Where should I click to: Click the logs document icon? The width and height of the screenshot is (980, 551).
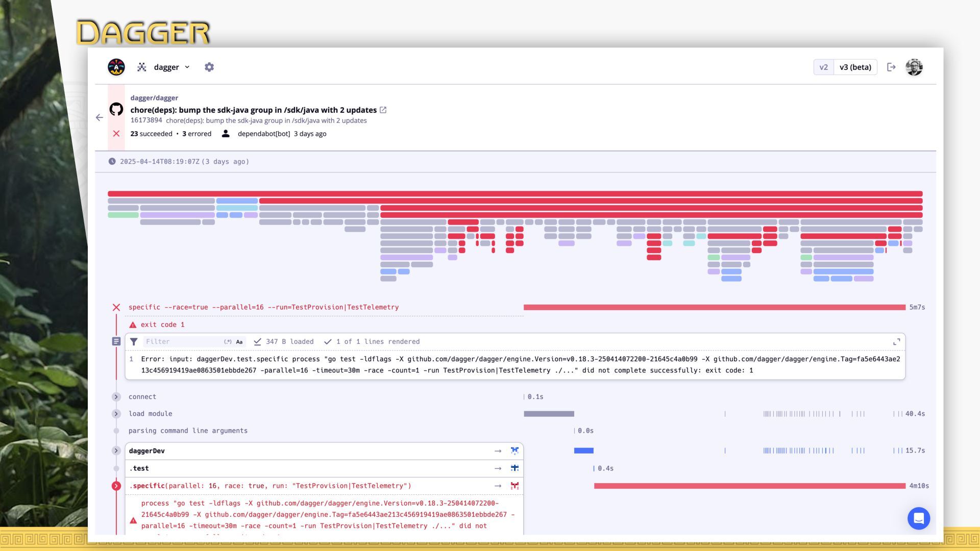pyautogui.click(x=116, y=341)
